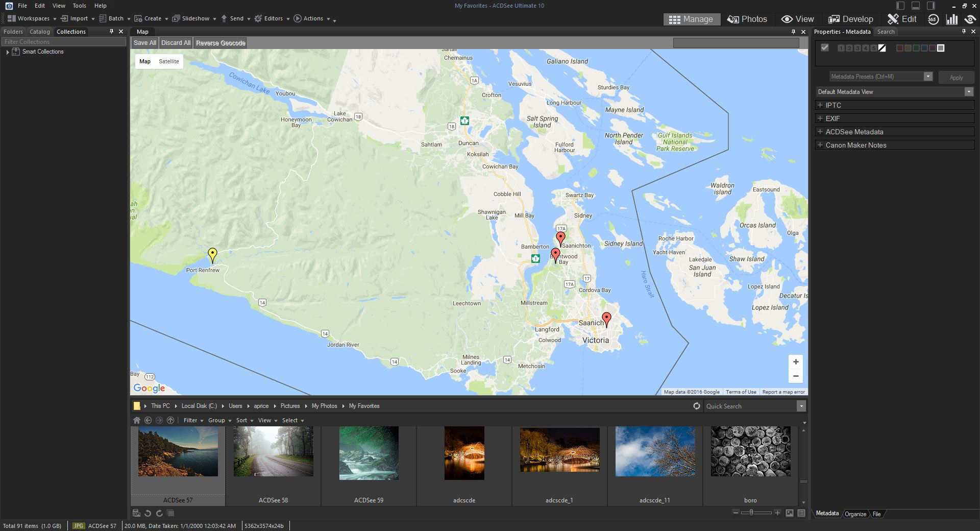The width and height of the screenshot is (980, 531).
Task: Switch to Develop mode
Action: coord(850,19)
